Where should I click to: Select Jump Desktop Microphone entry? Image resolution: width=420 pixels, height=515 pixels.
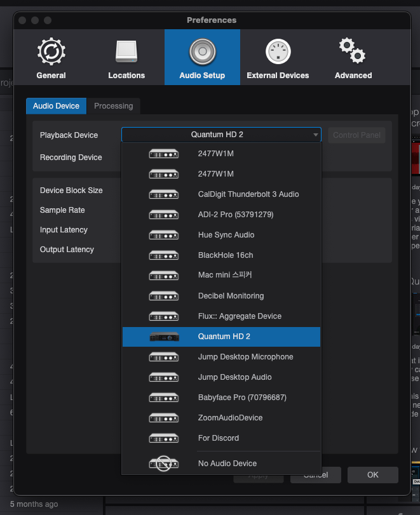tap(221, 357)
